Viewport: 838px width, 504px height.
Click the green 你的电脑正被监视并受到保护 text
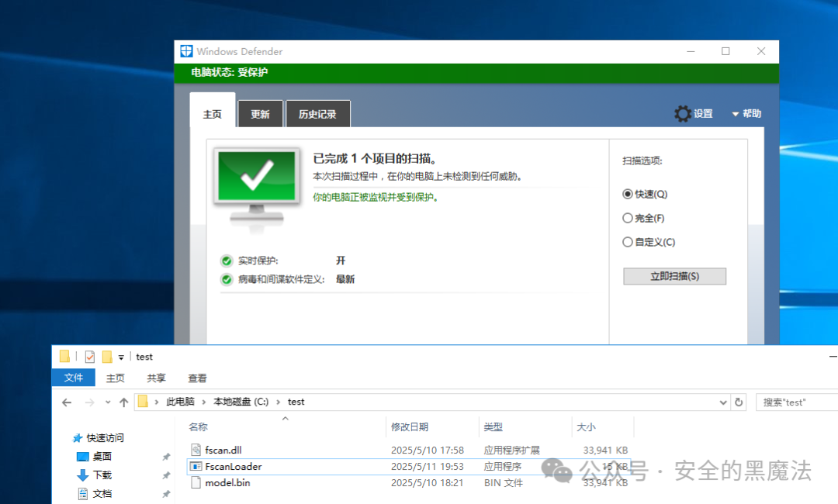pos(376,197)
